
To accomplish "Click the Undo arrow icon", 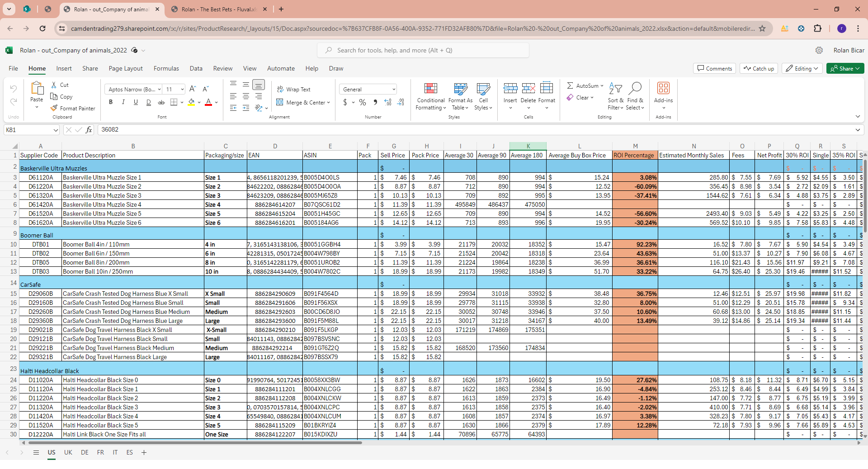I will click(x=14, y=89).
